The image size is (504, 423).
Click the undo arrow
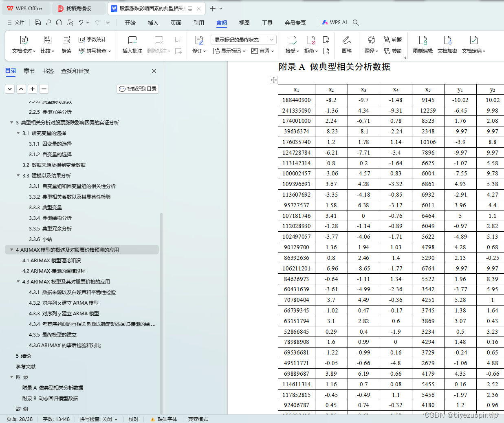coord(81,22)
